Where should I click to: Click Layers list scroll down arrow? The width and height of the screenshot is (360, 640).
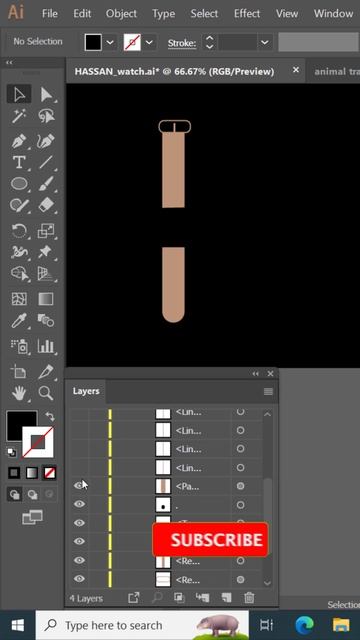[267, 583]
